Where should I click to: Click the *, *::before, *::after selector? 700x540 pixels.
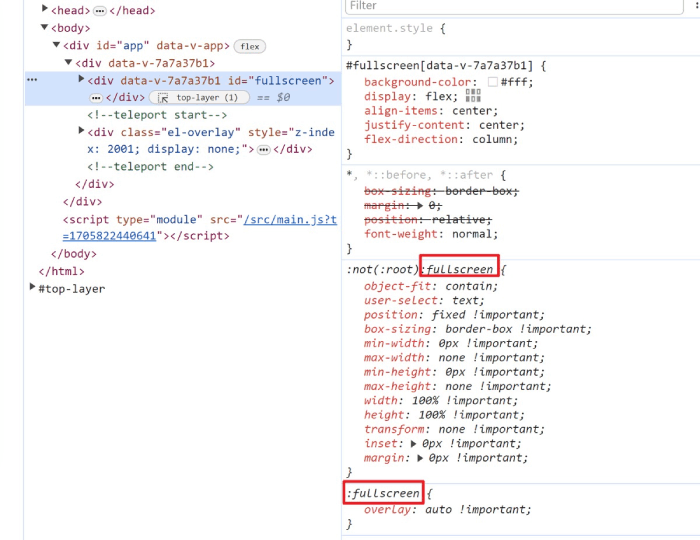pos(420,175)
